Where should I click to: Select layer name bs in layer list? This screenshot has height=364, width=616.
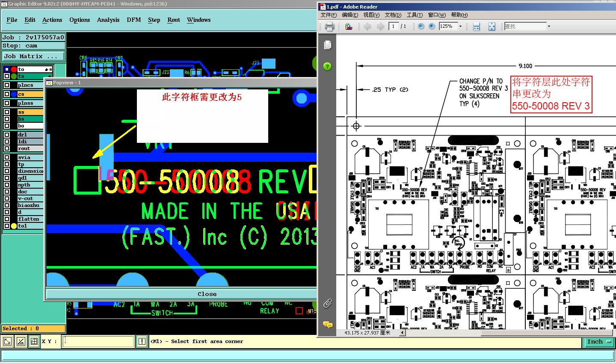[x=21, y=119]
